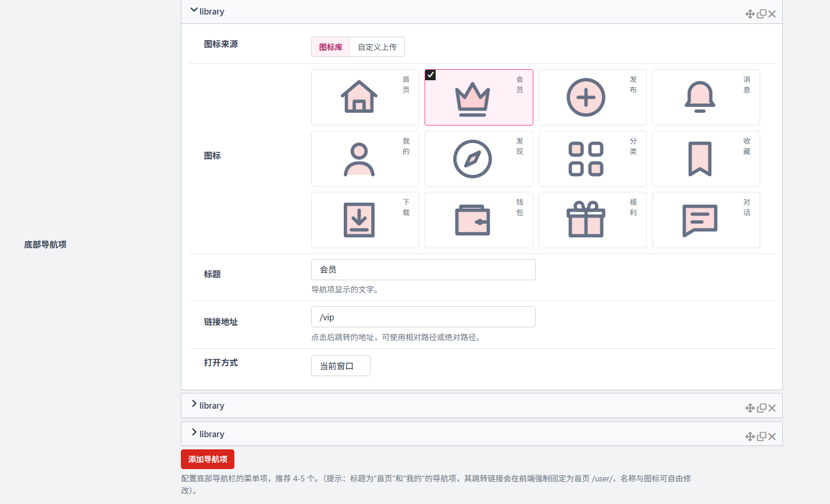
Task: Switch icon source to 自定义上传
Action: [377, 47]
